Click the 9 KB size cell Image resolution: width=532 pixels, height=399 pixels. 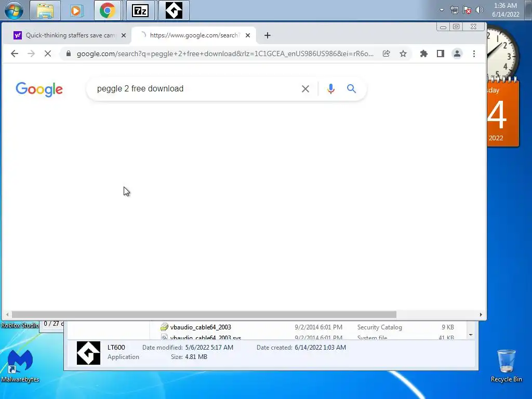click(x=447, y=327)
